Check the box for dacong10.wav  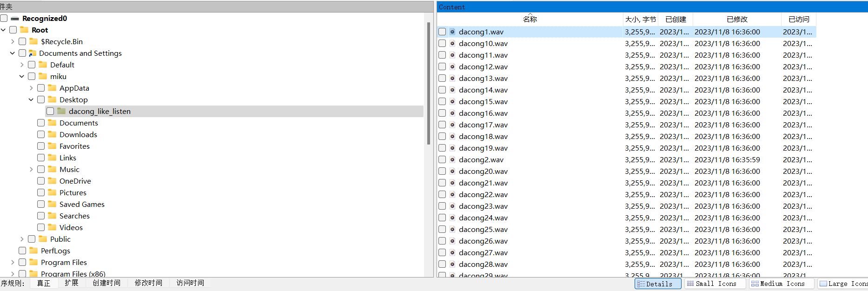(x=442, y=44)
